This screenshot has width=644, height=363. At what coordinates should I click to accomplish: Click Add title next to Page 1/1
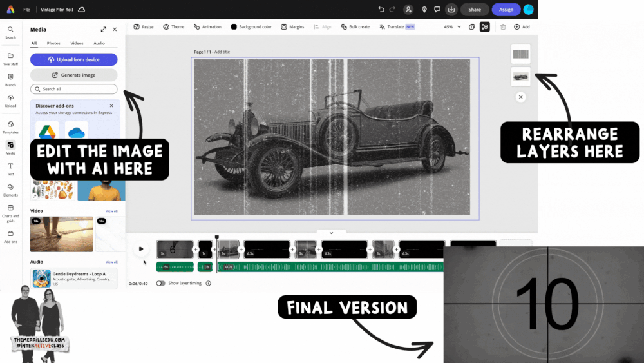tap(222, 52)
